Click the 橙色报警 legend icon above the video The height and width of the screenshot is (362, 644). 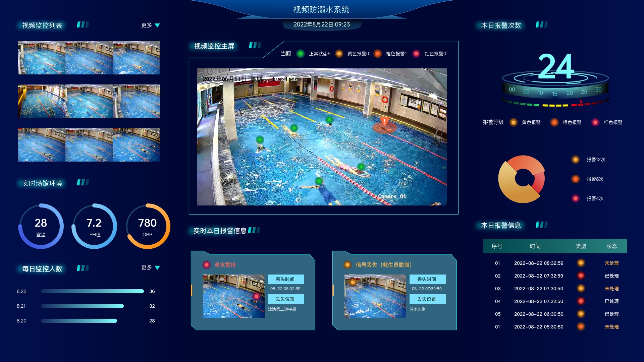tap(378, 54)
